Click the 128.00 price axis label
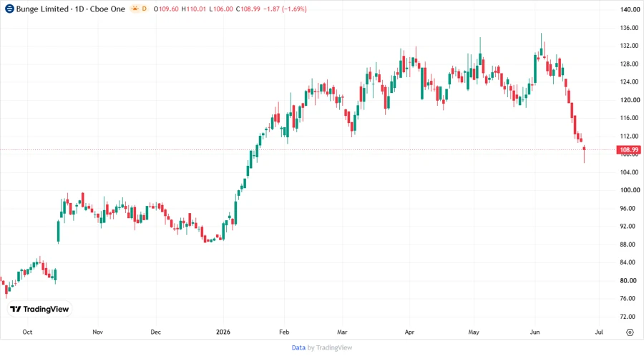Screen dimensions: 644x356 tap(630, 64)
